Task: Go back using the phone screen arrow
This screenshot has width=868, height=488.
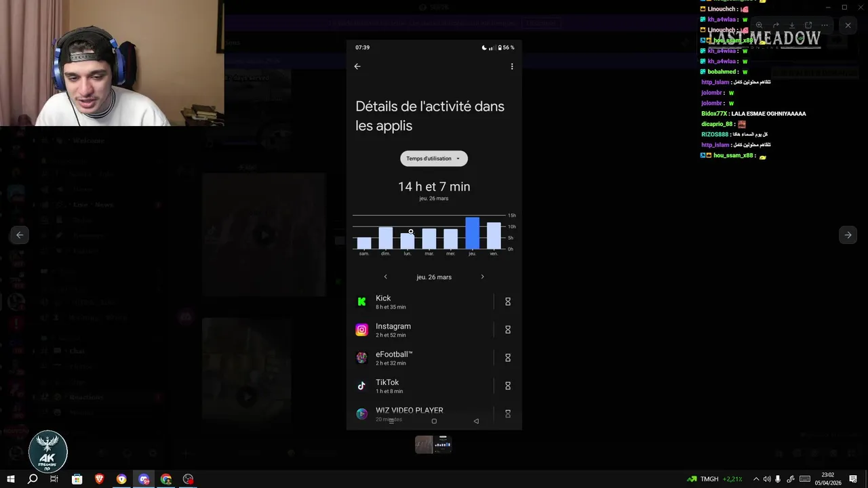Action: click(x=357, y=66)
